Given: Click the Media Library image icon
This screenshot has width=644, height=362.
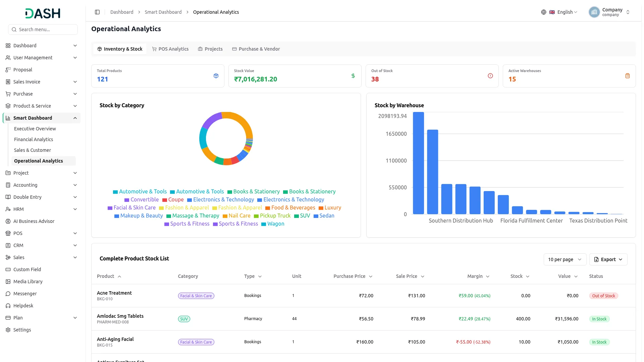Looking at the screenshot, I should coord(8,282).
